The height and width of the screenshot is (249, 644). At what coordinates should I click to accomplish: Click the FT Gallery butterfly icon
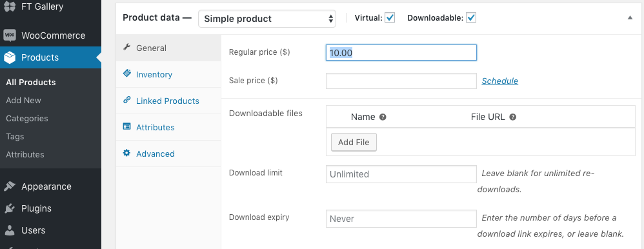(10, 6)
